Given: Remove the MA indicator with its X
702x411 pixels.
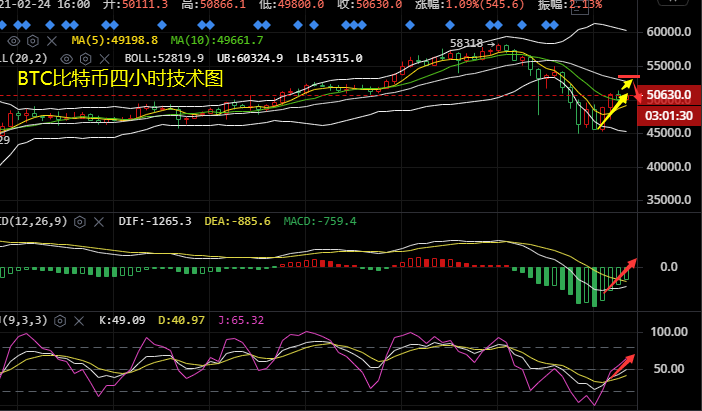Looking at the screenshot, I should pyautogui.click(x=52, y=41).
